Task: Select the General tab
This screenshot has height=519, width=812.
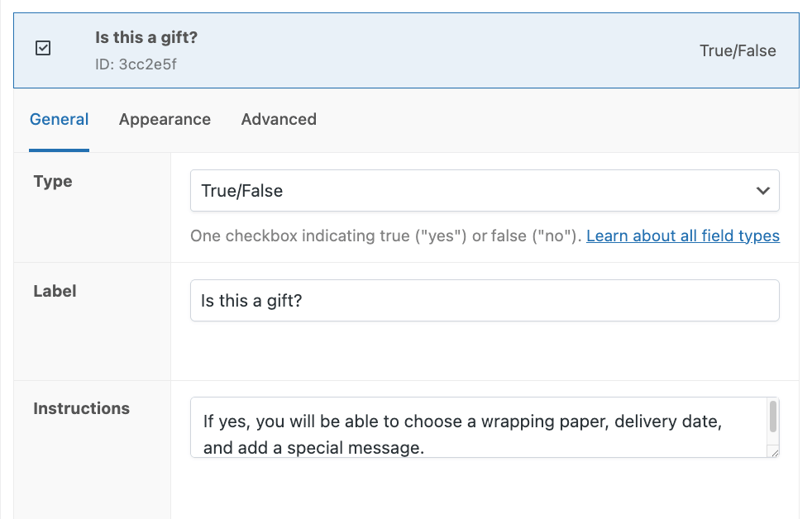Action: pos(59,119)
